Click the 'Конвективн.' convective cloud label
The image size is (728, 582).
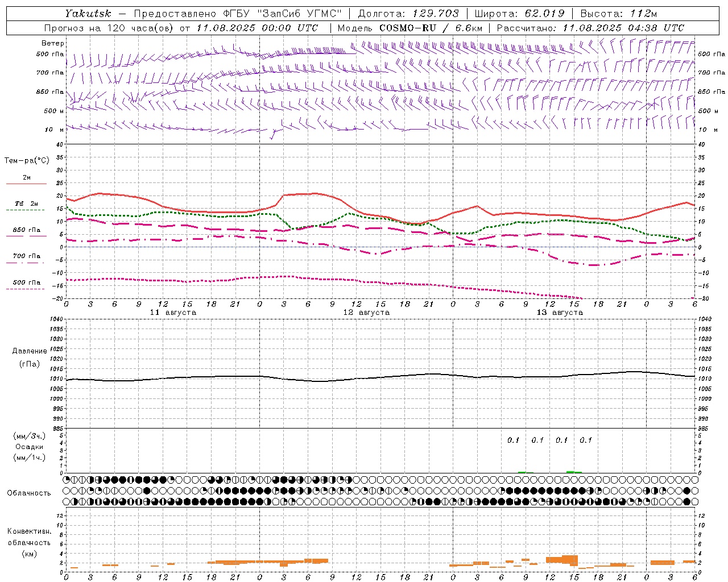click(29, 531)
